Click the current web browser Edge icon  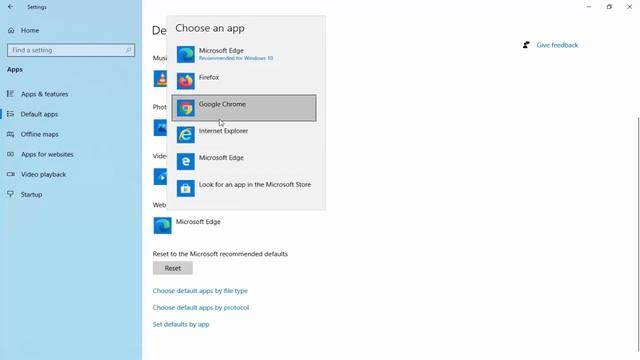pos(162,226)
